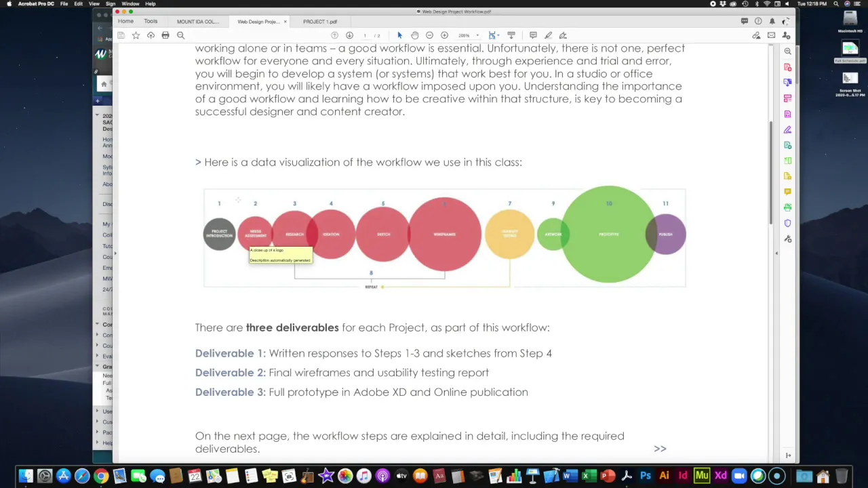This screenshot has width=868, height=488.
Task: Click the next page >> link
Action: coord(660,449)
